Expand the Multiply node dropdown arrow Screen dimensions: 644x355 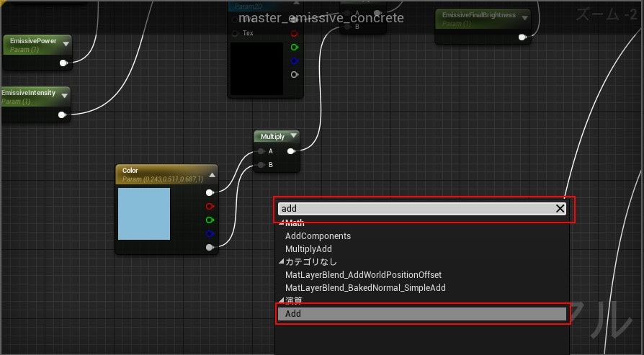293,136
